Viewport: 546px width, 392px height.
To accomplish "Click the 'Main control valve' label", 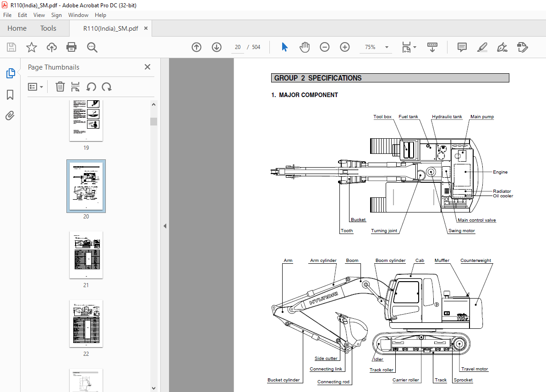I will (477, 220).
